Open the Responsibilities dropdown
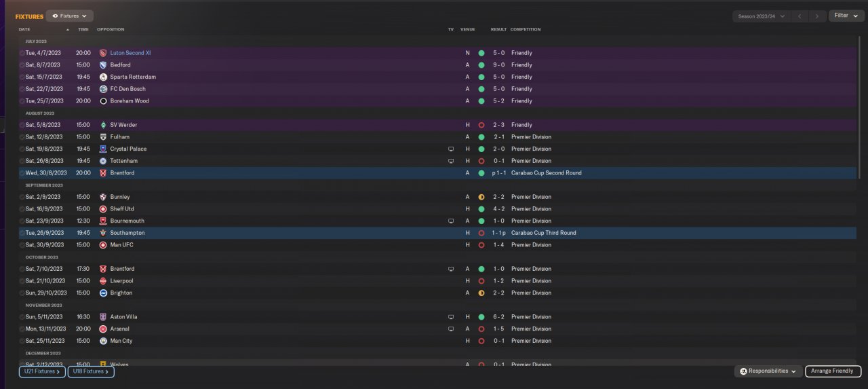Screen dimensions: 868x389 tap(768, 371)
